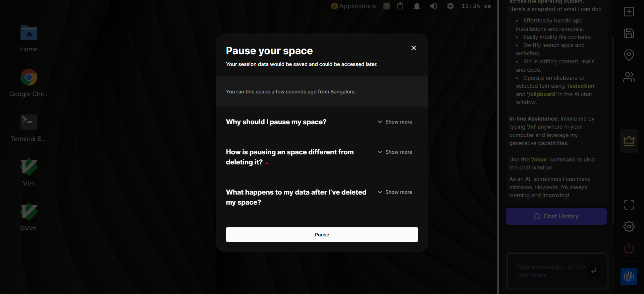Click the plus icon in right sidebar
The image size is (644, 294).
[x=629, y=12]
